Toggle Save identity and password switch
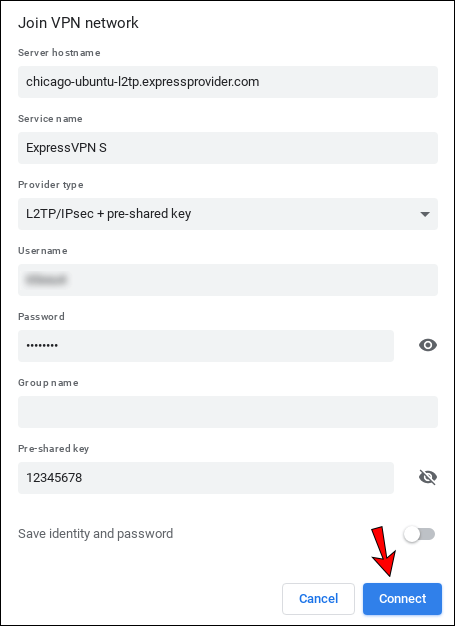 pyautogui.click(x=419, y=534)
